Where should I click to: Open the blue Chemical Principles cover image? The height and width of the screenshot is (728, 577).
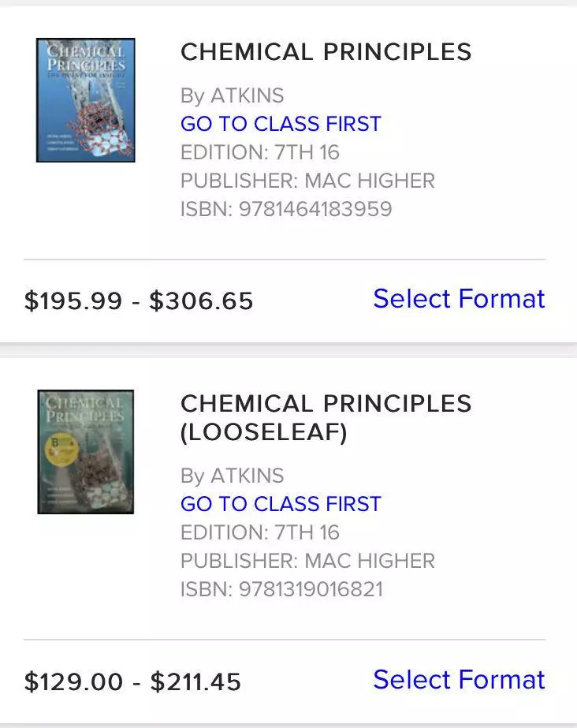point(85,100)
